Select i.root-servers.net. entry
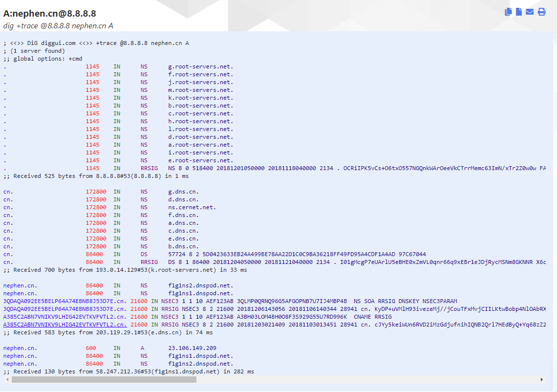557x392 pixels. [201, 152]
